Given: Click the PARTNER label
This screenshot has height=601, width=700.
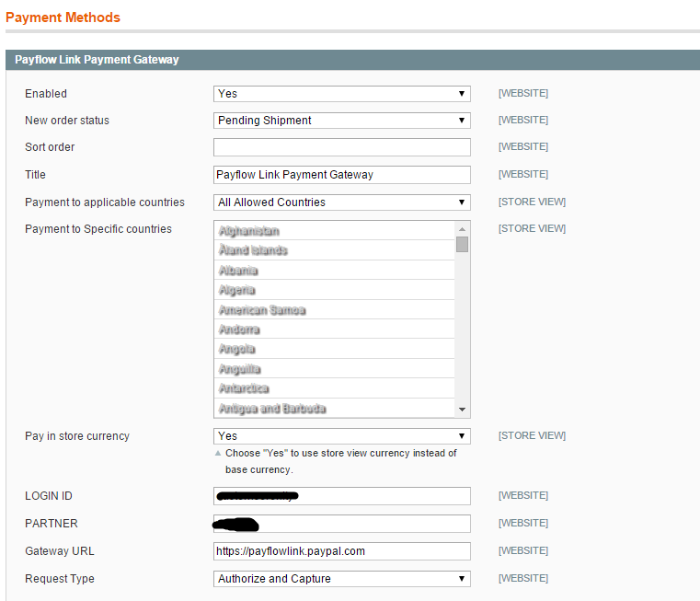Looking at the screenshot, I should click(x=52, y=524).
